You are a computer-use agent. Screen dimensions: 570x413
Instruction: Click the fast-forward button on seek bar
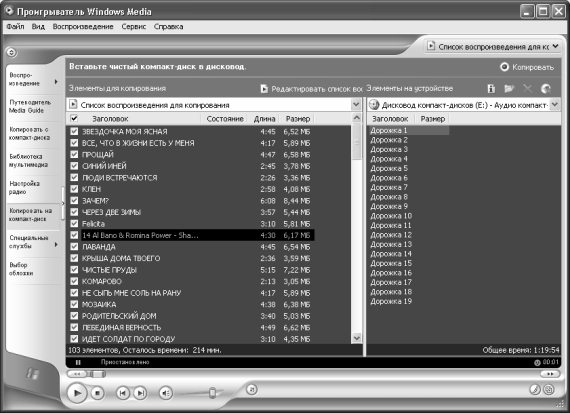[x=550, y=374]
